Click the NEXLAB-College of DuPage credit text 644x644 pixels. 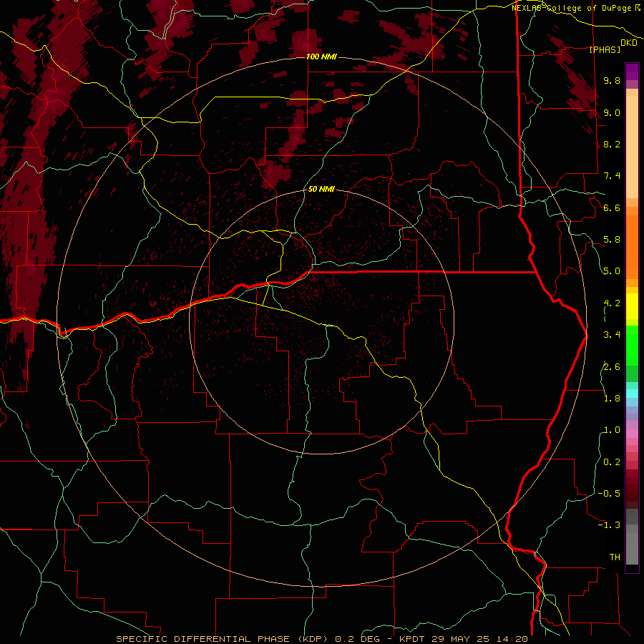tap(572, 8)
